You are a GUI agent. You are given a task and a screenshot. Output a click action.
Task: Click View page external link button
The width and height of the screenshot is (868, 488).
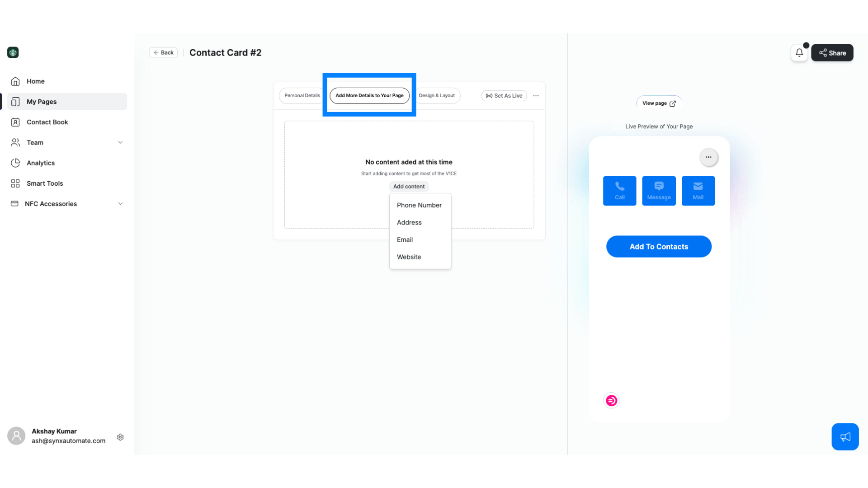[x=659, y=103]
